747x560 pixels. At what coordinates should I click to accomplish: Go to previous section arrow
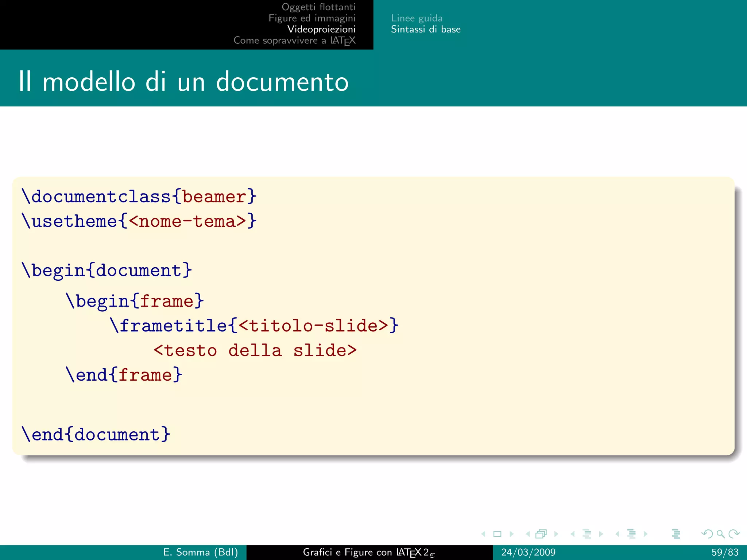(x=617, y=534)
